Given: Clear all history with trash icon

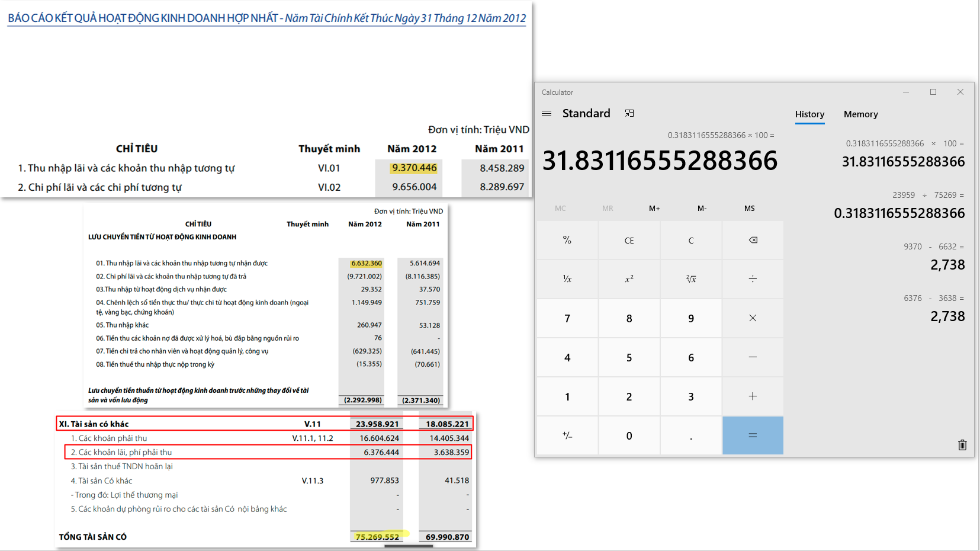Looking at the screenshot, I should pyautogui.click(x=962, y=444).
